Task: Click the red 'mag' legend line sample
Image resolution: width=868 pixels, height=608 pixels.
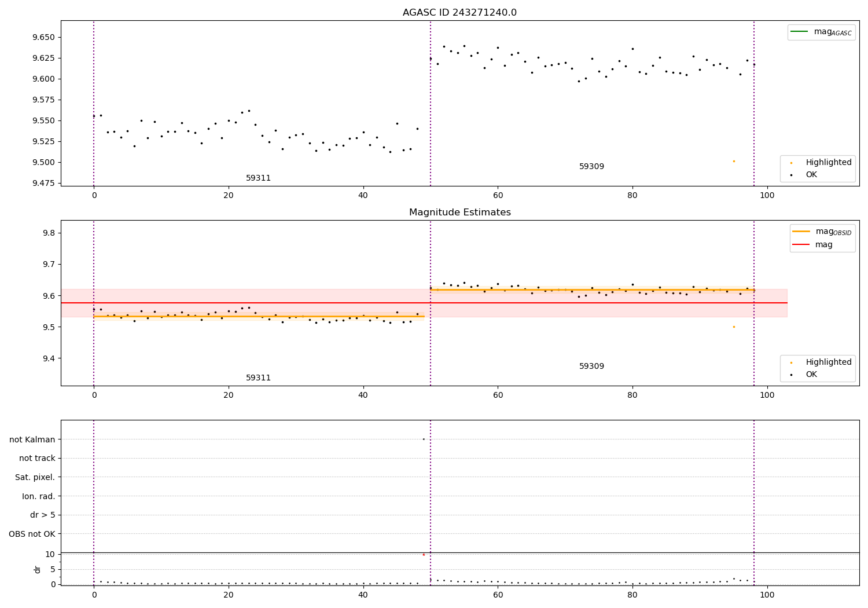Action: coord(801,244)
